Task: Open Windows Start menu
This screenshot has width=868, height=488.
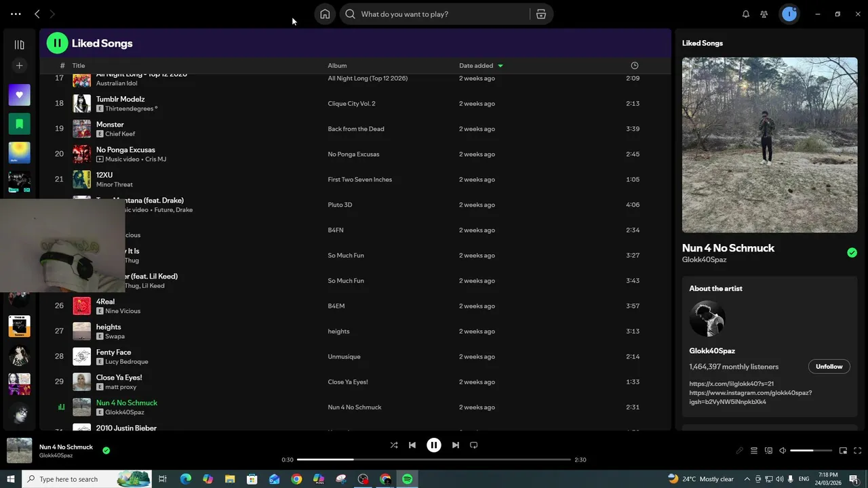Action: pyautogui.click(x=11, y=479)
